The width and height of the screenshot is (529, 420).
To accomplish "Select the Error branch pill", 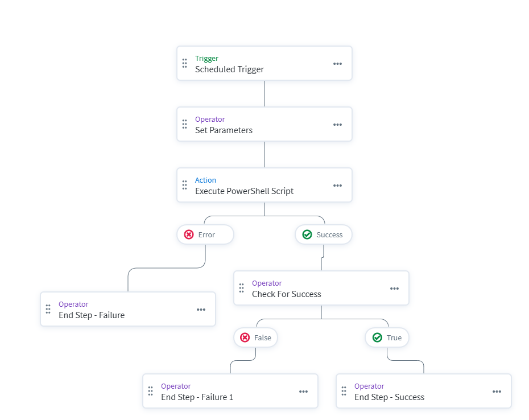I will pyautogui.click(x=205, y=234).
